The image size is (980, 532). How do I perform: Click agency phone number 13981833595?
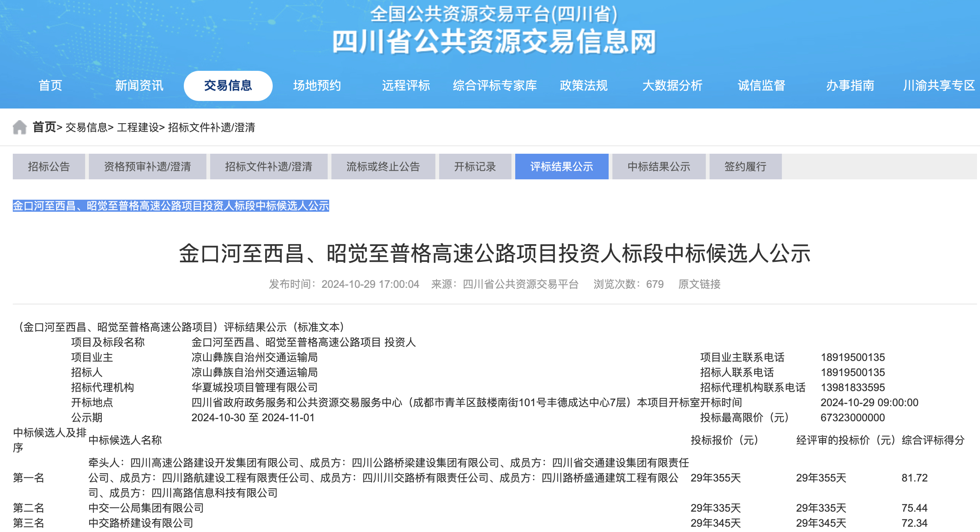pyautogui.click(x=853, y=387)
